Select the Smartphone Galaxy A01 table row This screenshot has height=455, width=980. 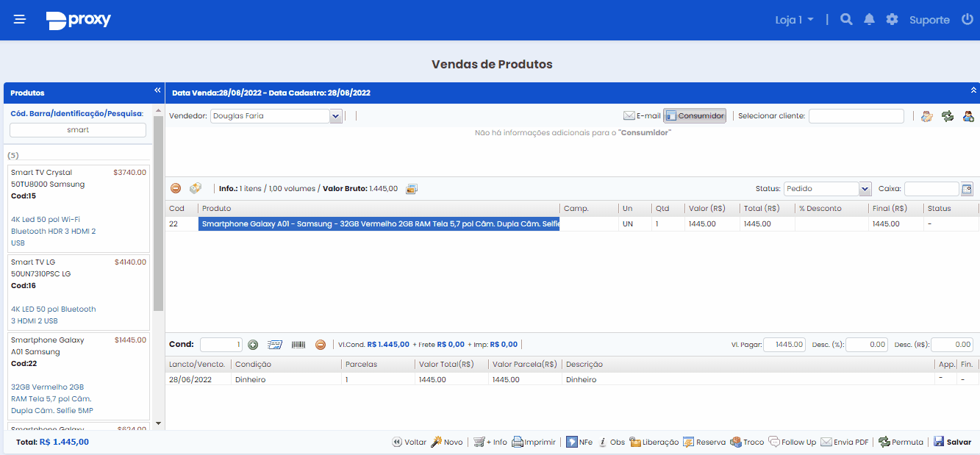572,224
